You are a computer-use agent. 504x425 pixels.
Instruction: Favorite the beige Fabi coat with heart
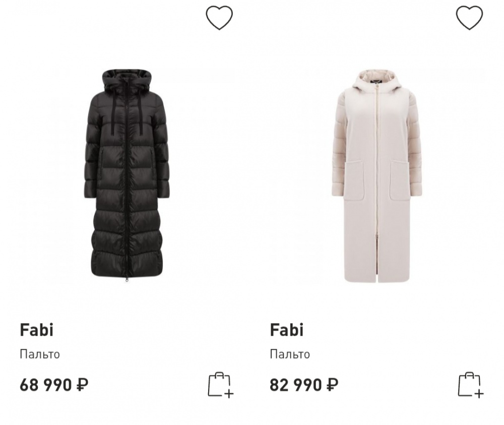[x=469, y=18]
